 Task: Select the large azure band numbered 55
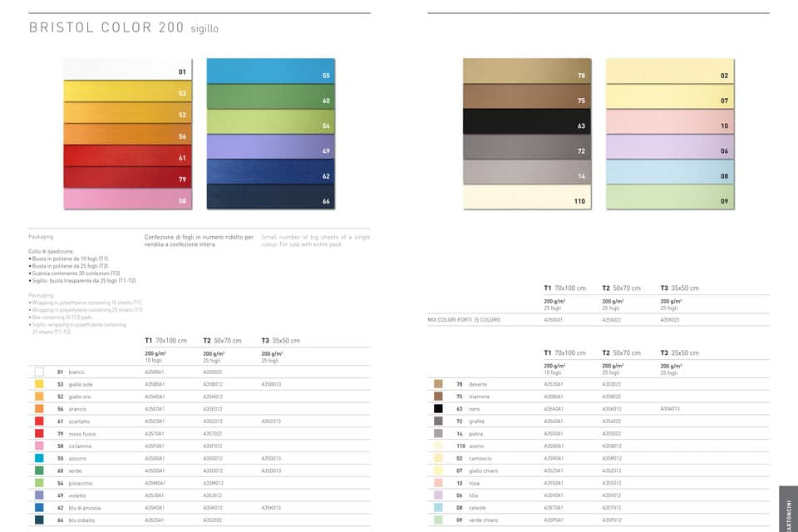pyautogui.click(x=271, y=71)
